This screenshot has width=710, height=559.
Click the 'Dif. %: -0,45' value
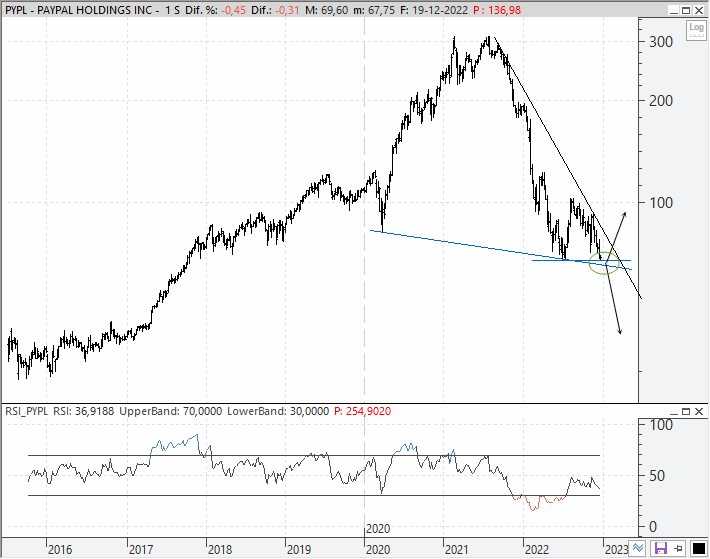pyautogui.click(x=216, y=10)
